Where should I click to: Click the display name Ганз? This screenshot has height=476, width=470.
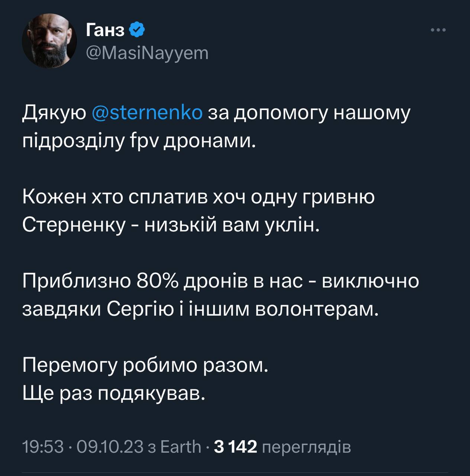point(105,30)
